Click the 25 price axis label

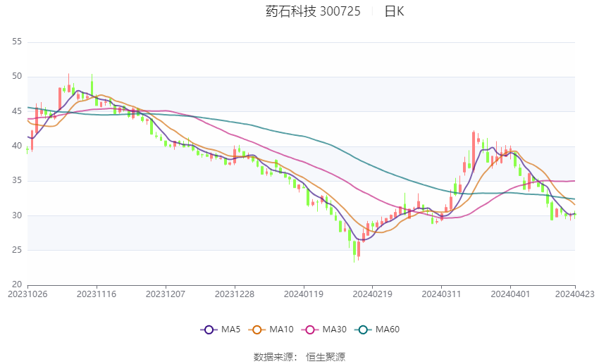(17, 250)
